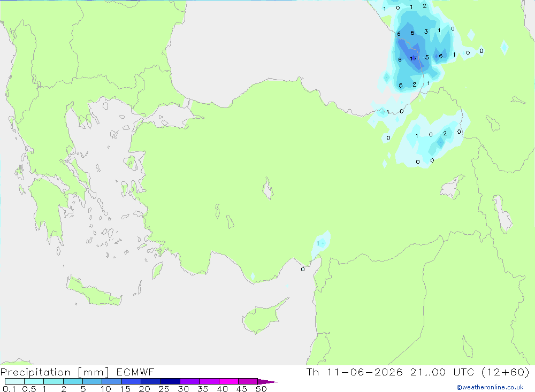Click the legend label '35'
Viewport: 535px width, 392px height.
(203, 389)
